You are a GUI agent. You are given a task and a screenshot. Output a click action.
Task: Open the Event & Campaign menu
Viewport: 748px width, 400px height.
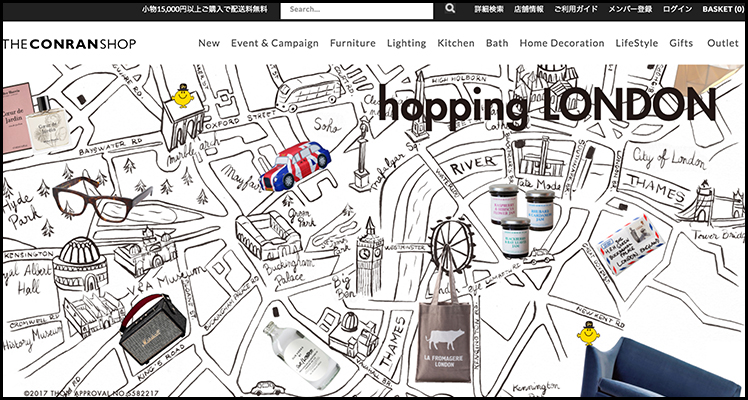[274, 43]
